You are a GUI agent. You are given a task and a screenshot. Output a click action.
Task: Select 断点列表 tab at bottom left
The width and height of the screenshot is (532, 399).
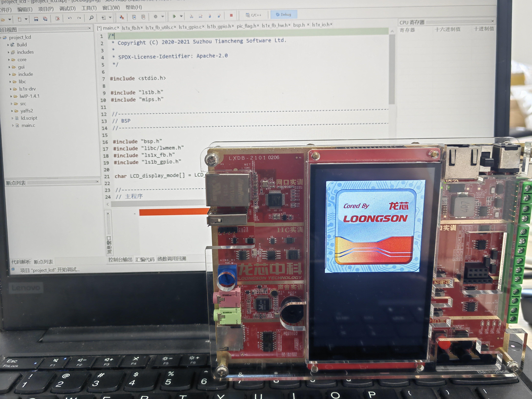(43, 262)
